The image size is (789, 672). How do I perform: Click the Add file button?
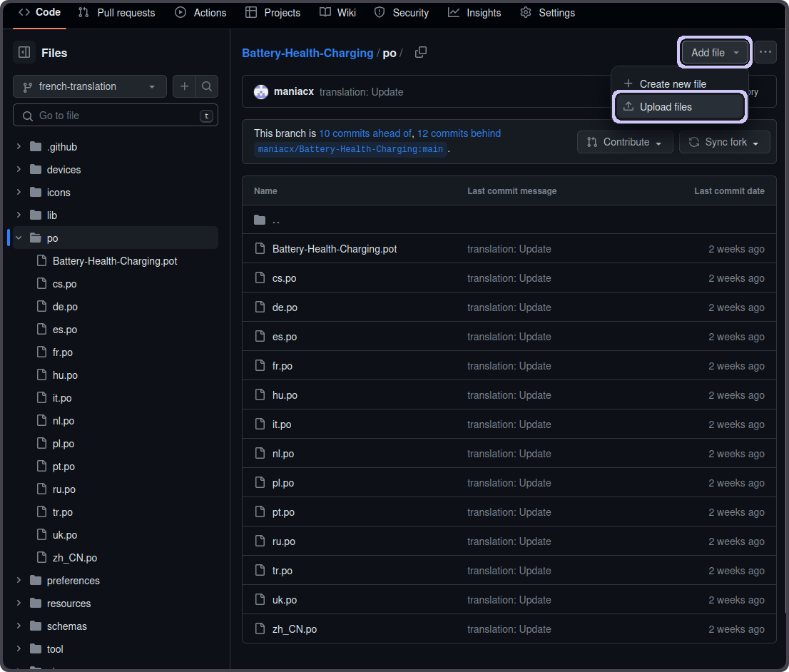[x=715, y=52]
